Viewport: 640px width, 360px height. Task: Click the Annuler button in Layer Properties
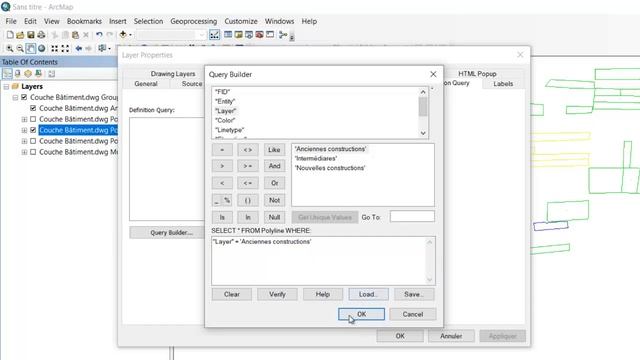451,336
